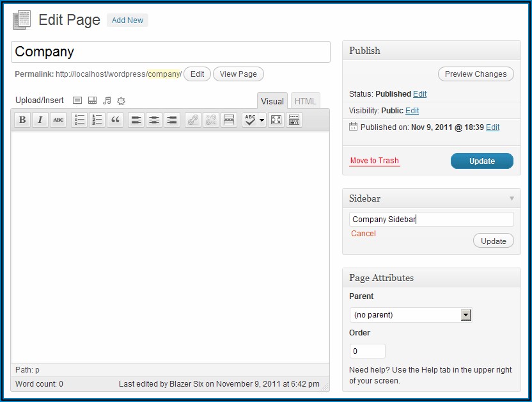Click the Add an Image icon

tap(77, 100)
